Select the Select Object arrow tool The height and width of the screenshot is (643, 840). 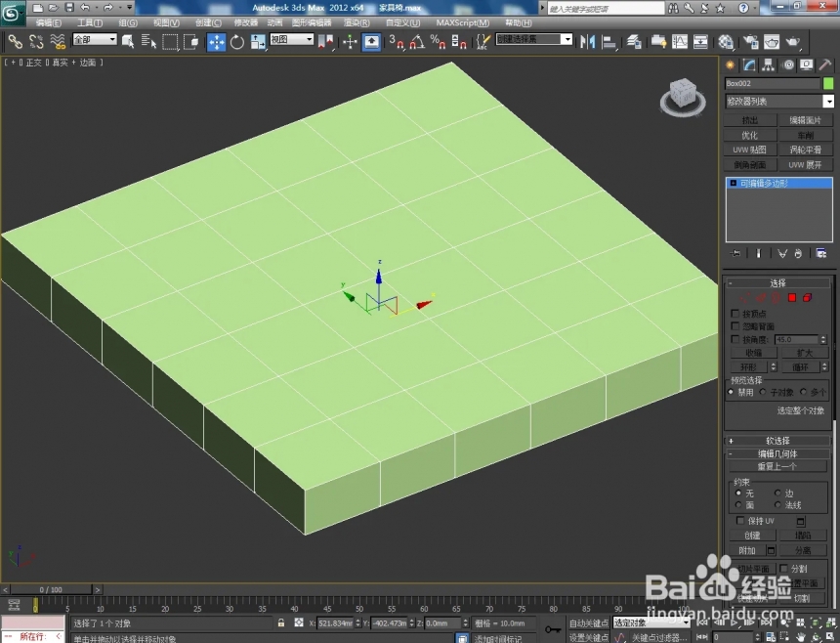pyautogui.click(x=128, y=41)
